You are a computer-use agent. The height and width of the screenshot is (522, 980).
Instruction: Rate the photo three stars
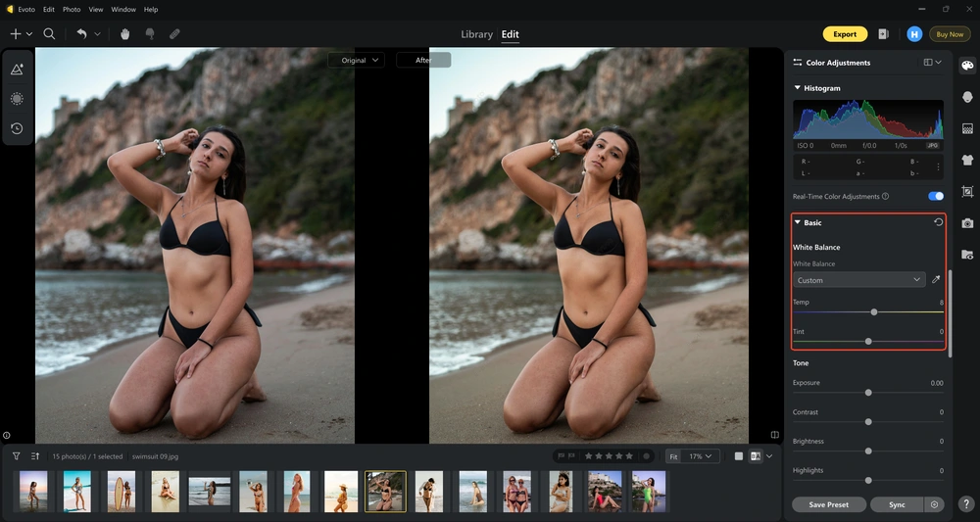click(x=609, y=456)
